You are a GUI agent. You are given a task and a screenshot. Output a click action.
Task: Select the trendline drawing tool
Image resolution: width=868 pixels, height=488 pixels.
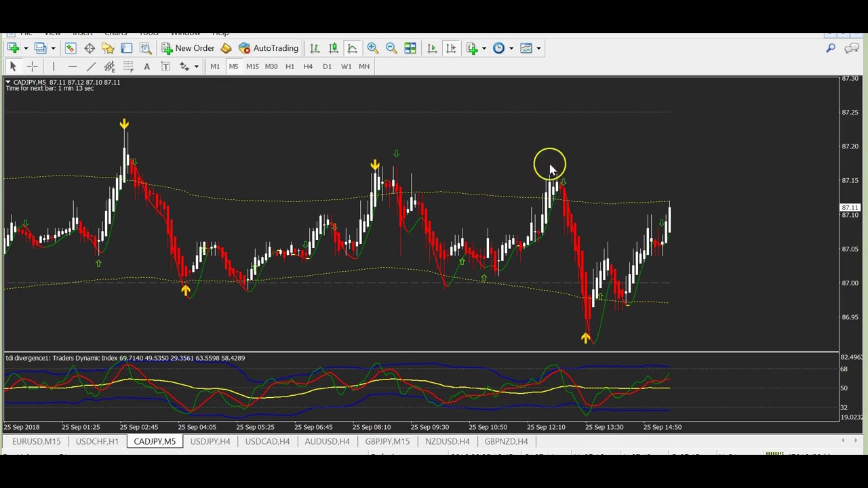point(91,66)
